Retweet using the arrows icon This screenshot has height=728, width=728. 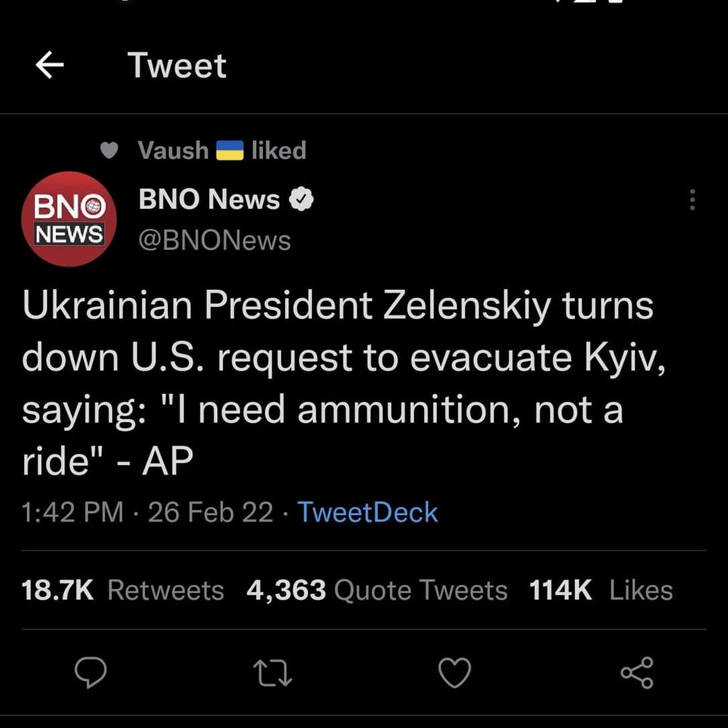point(272,673)
